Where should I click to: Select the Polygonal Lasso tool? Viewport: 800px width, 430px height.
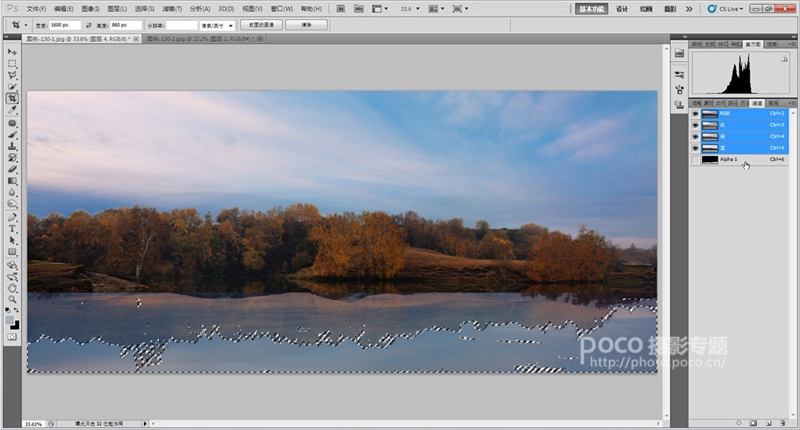[x=12, y=75]
